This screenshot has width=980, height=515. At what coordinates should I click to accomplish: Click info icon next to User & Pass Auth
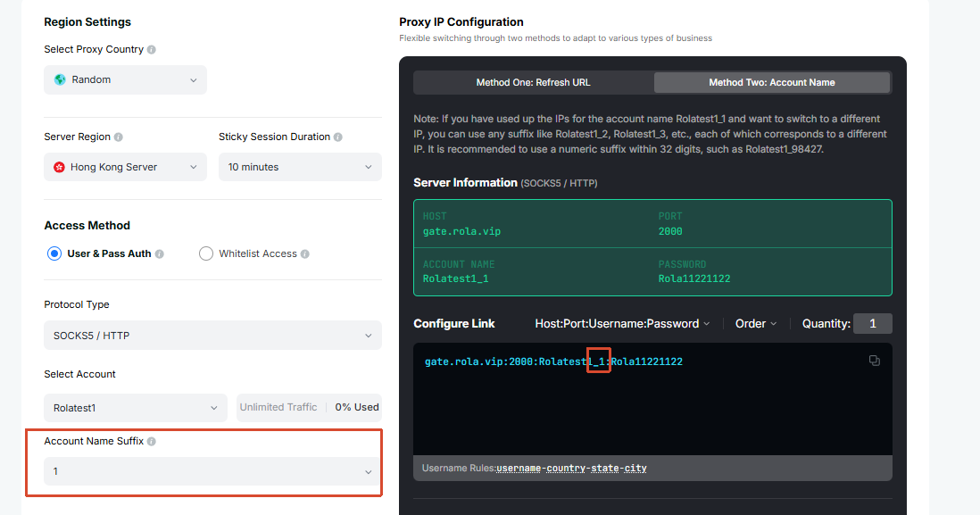160,253
